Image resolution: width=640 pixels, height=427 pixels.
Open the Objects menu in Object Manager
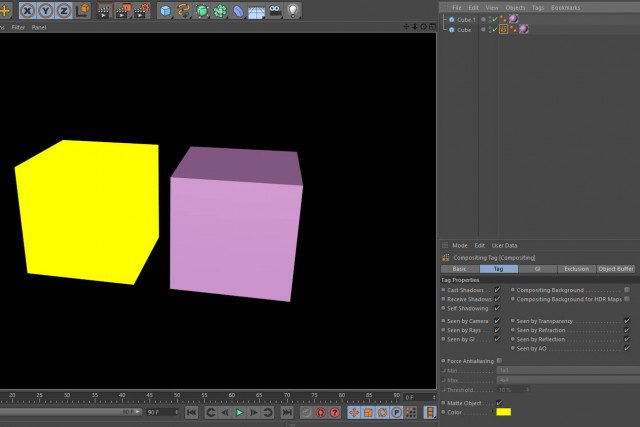point(515,7)
